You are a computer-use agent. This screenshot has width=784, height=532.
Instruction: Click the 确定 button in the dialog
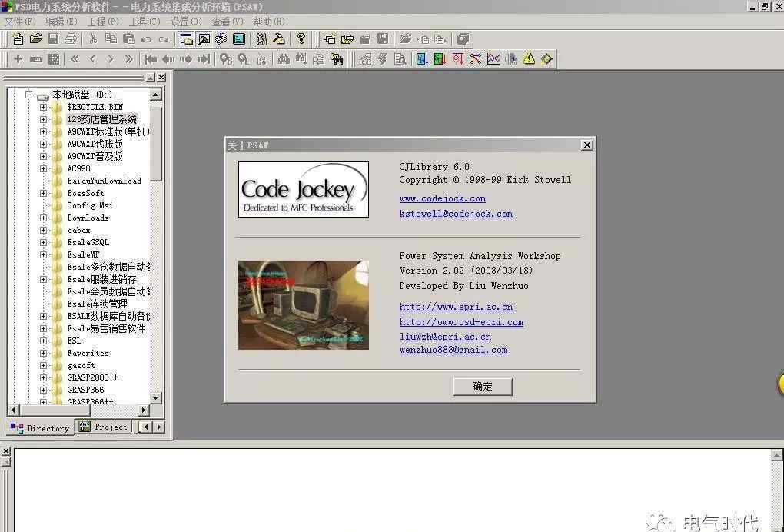pyautogui.click(x=483, y=387)
